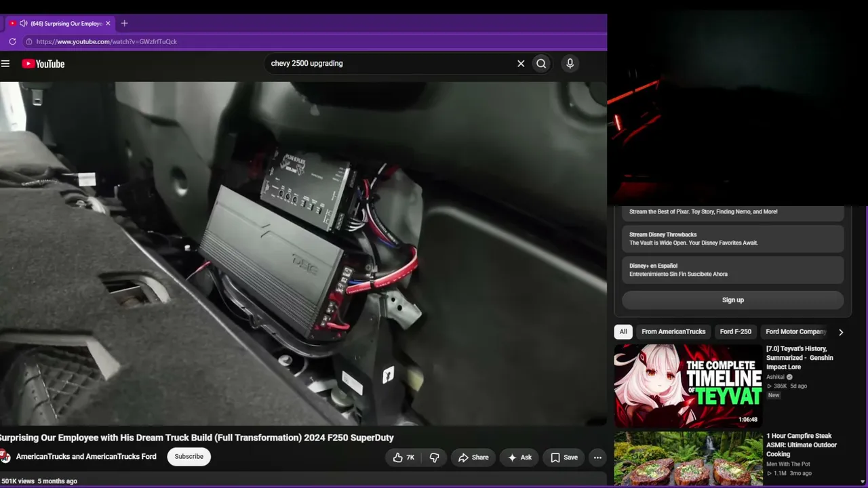Open Teyvat's History, Summarized video title
This screenshot has width=868, height=488.
800,358
